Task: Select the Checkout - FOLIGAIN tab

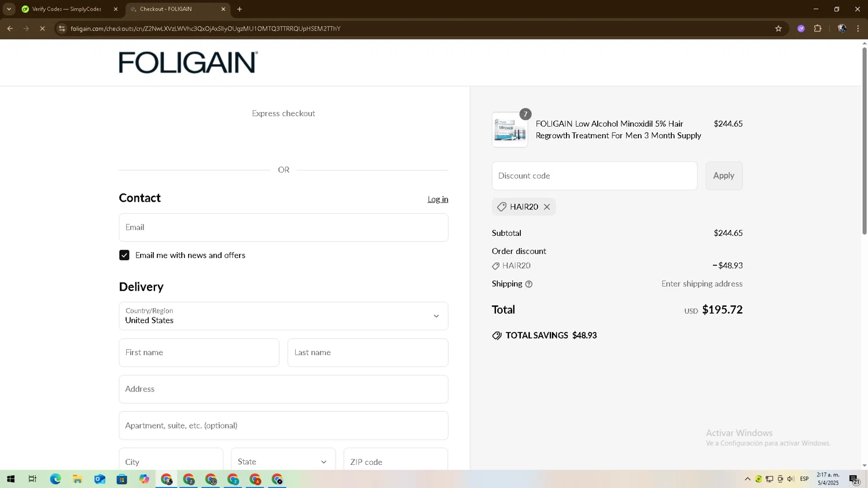Action: click(x=174, y=9)
